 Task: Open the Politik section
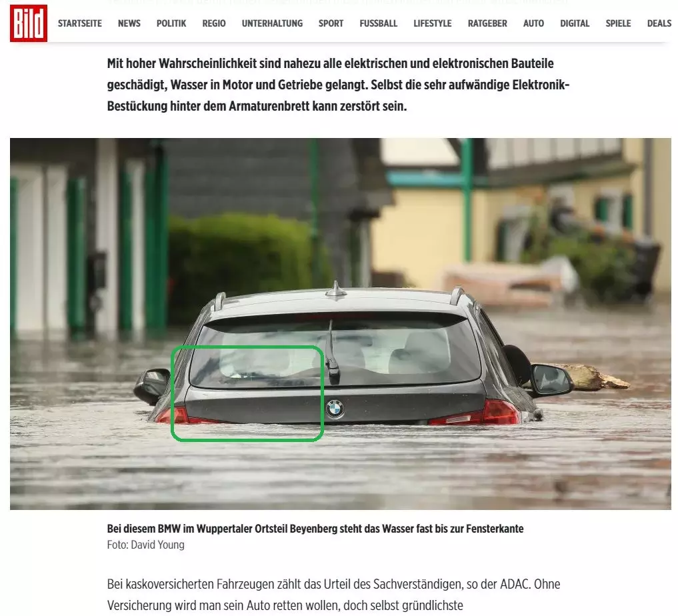(x=171, y=23)
